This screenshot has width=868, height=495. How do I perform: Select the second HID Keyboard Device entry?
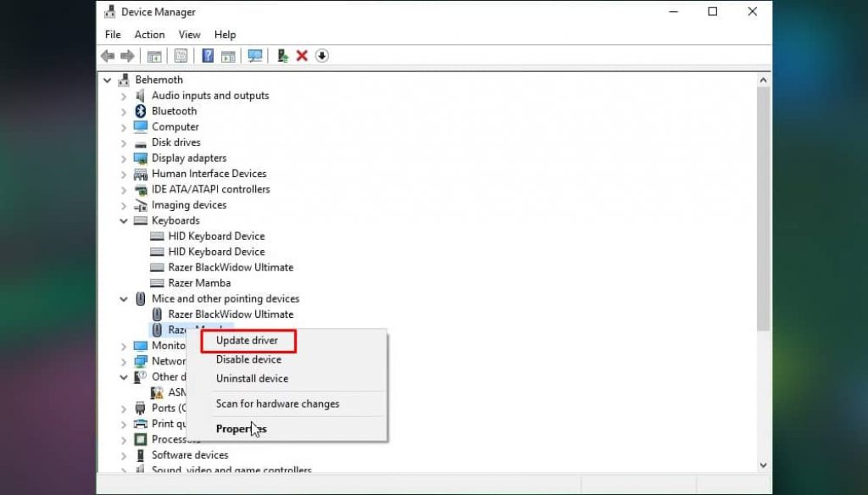[x=216, y=252]
